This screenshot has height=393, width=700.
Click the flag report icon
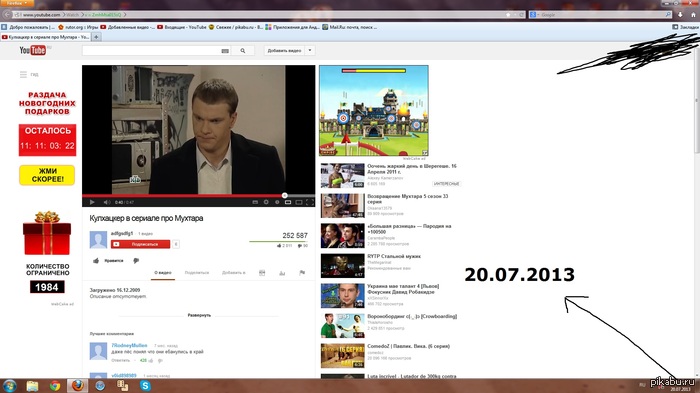coord(302,273)
